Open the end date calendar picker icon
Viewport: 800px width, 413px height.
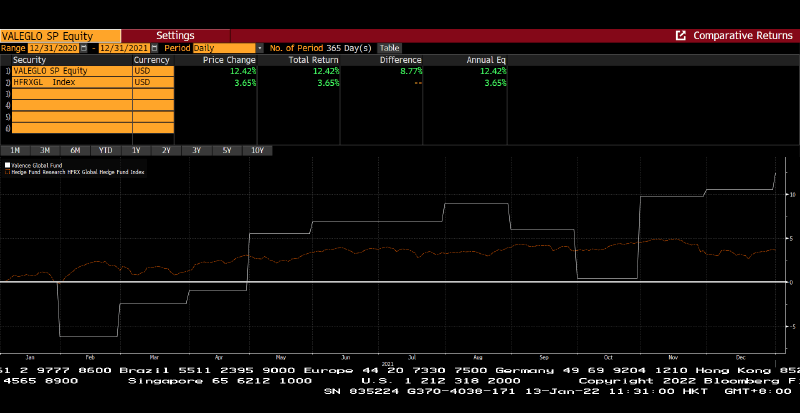point(155,48)
